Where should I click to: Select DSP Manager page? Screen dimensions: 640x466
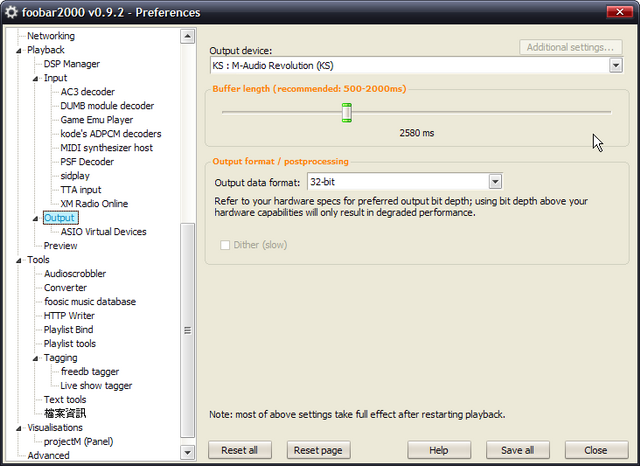coord(72,64)
